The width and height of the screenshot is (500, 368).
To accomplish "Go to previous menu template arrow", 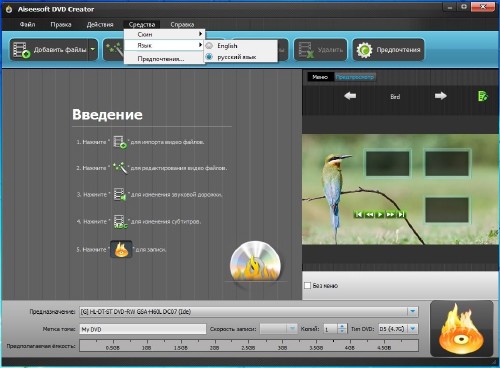I will (350, 96).
